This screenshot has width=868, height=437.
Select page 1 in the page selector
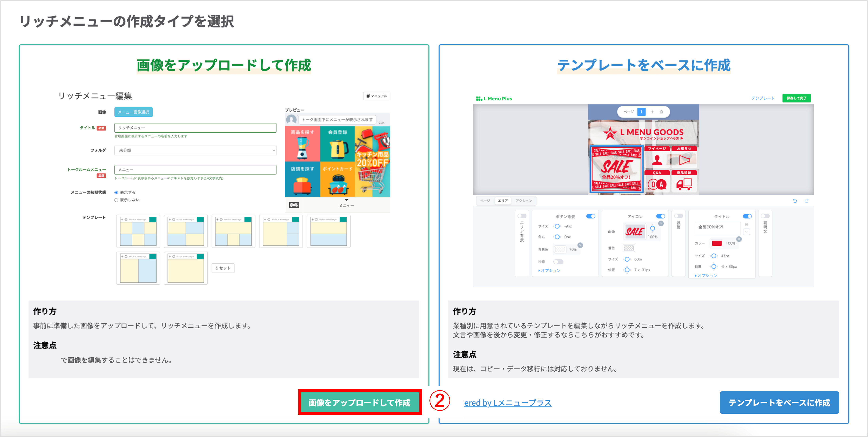(641, 112)
